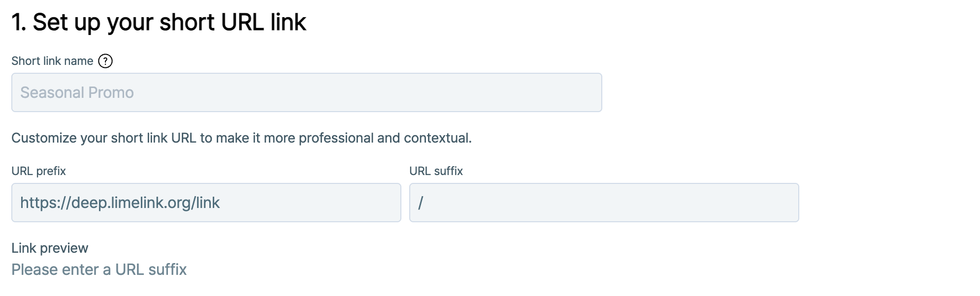Click the 'Customize your short link URL' description
The image size is (980, 296).
(x=241, y=138)
